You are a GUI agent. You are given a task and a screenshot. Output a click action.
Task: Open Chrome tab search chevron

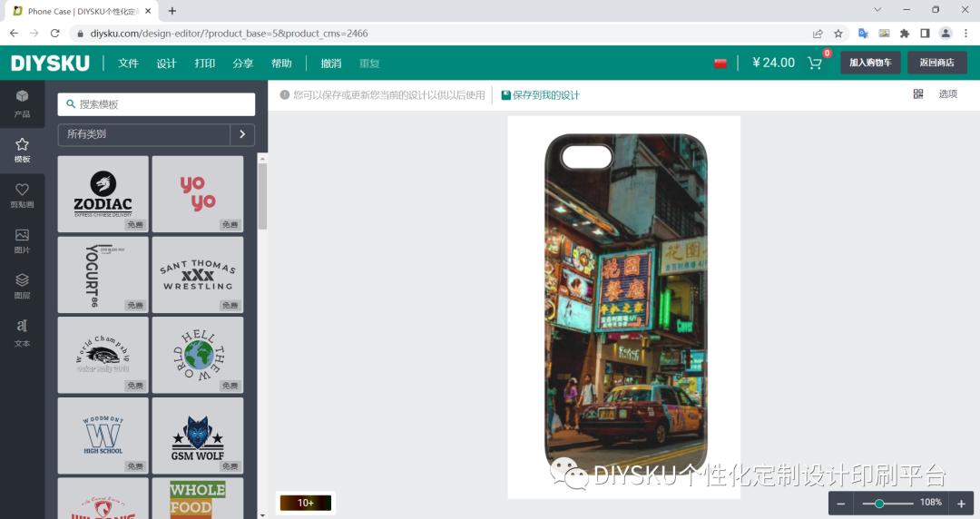877,9
